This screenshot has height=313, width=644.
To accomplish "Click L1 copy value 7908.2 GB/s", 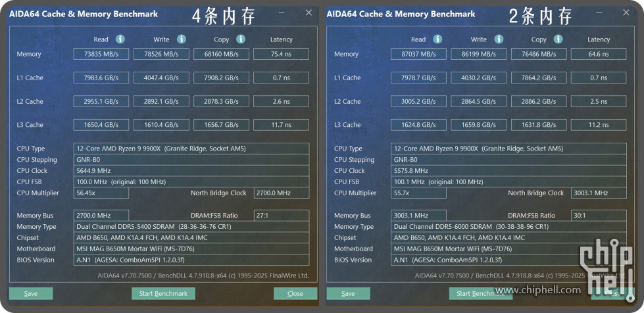I will 222,78.
